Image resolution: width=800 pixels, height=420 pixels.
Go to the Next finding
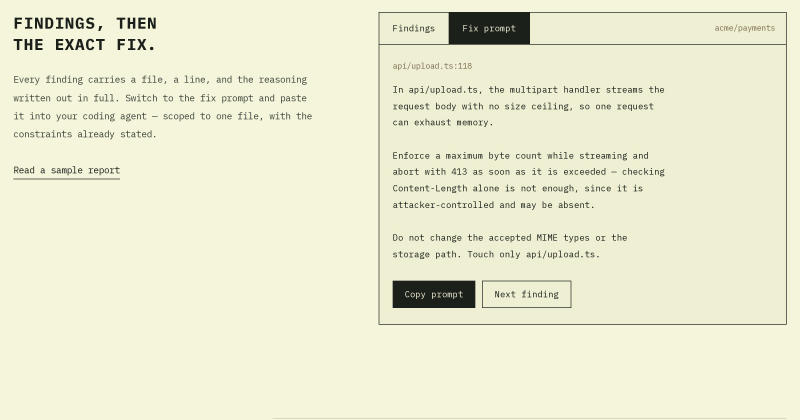[x=527, y=294]
